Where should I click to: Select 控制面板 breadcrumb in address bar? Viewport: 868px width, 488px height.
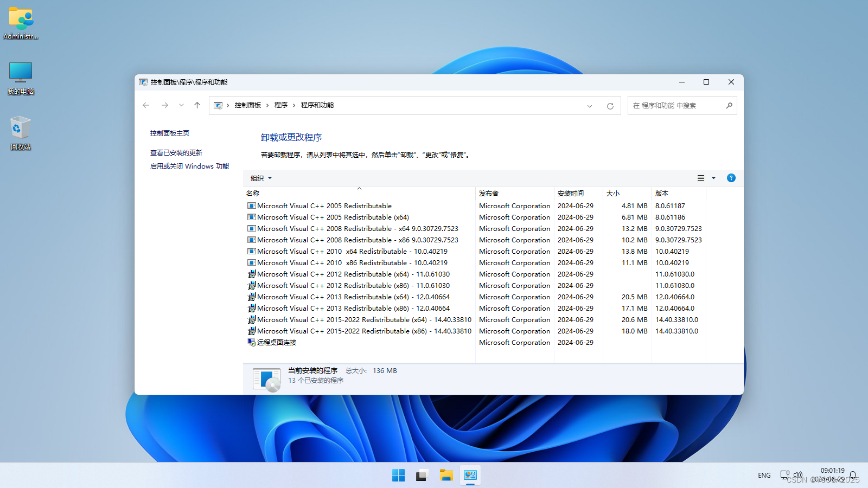[248, 105]
